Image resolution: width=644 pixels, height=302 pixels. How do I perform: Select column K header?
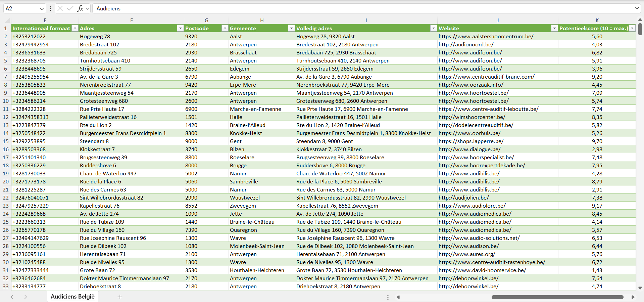(597, 20)
